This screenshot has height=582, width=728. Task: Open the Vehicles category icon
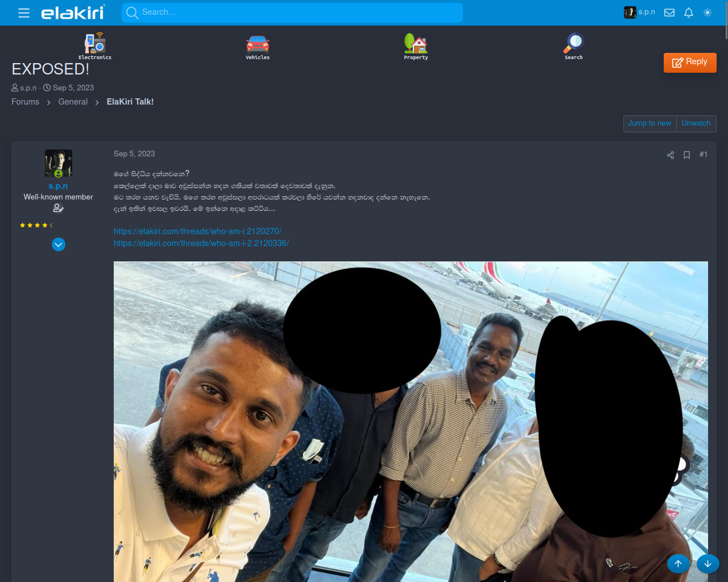click(258, 47)
